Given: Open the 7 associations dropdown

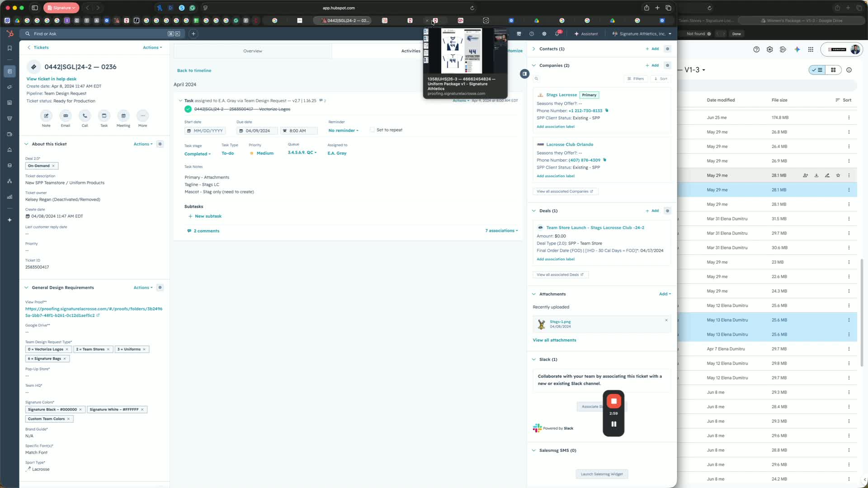Looking at the screenshot, I should pyautogui.click(x=501, y=231).
